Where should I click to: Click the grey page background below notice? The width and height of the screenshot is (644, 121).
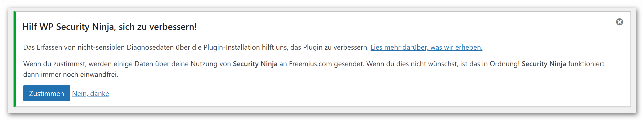(322, 110)
